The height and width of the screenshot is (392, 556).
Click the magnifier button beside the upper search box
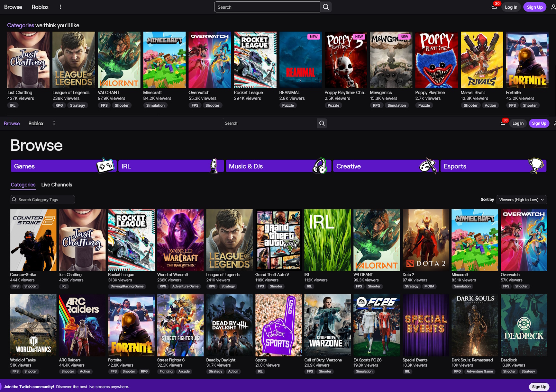(x=326, y=7)
